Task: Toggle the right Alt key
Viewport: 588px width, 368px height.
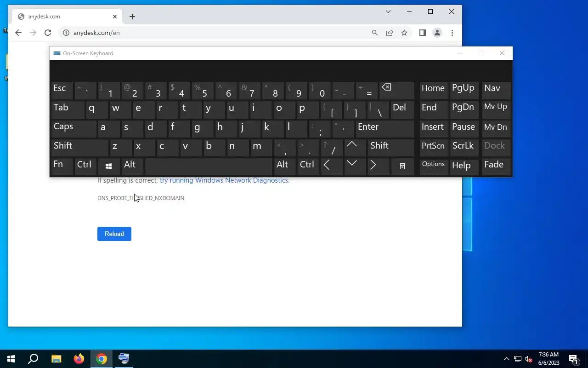Action: point(285,167)
